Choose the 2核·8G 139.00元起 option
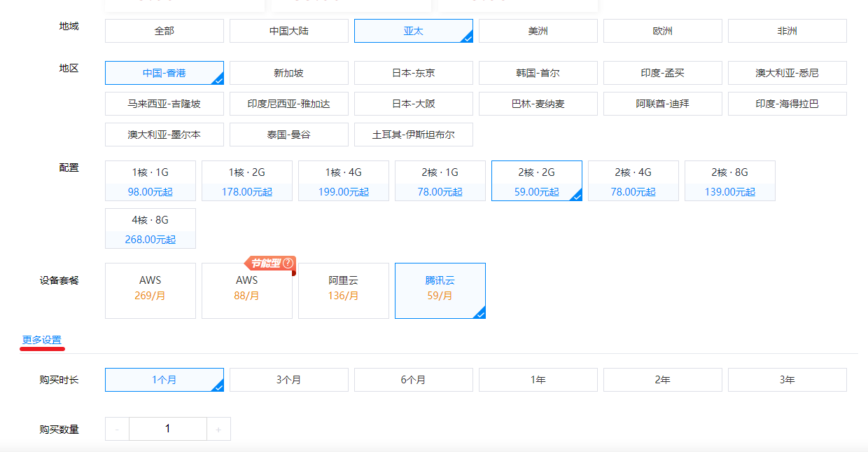The image size is (868, 452). pyautogui.click(x=729, y=181)
